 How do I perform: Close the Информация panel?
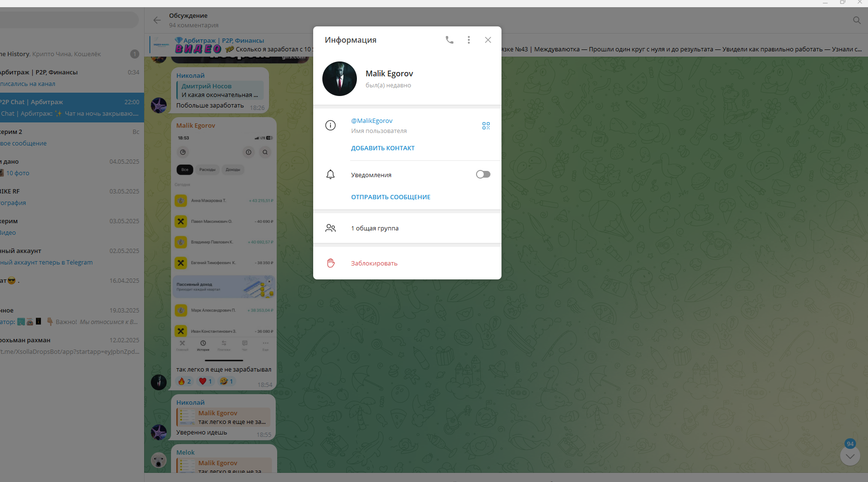tap(488, 40)
